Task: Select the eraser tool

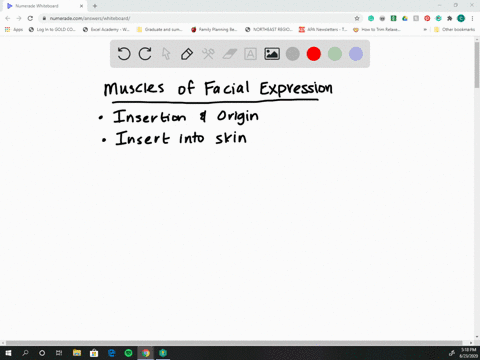Action: (x=230, y=54)
